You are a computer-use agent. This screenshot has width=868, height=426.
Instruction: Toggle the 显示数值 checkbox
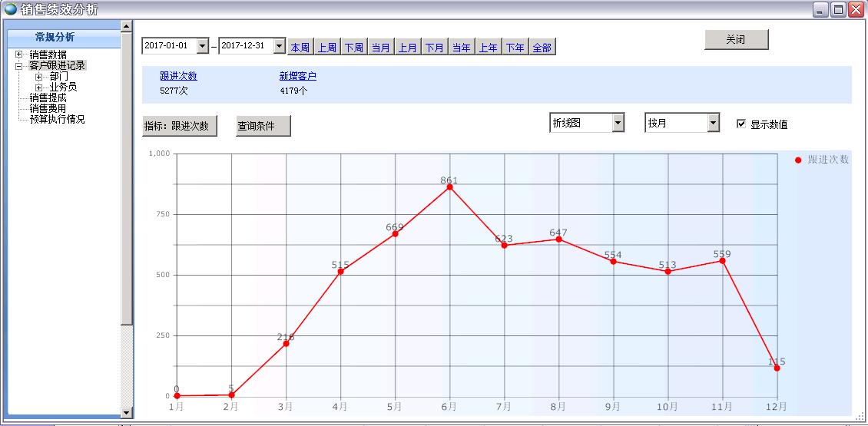coord(741,124)
